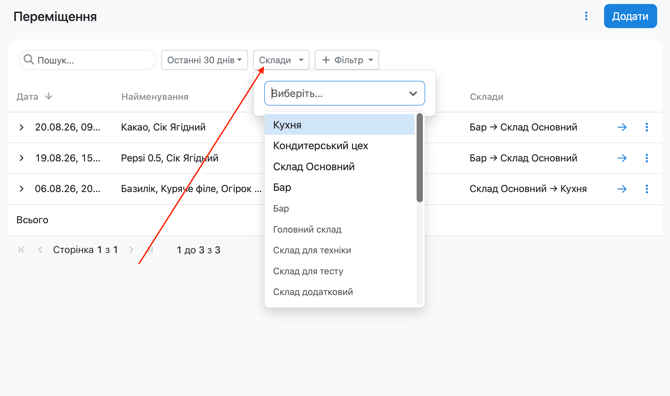Choose Склад для тесту option
670x396 pixels.
[340, 271]
